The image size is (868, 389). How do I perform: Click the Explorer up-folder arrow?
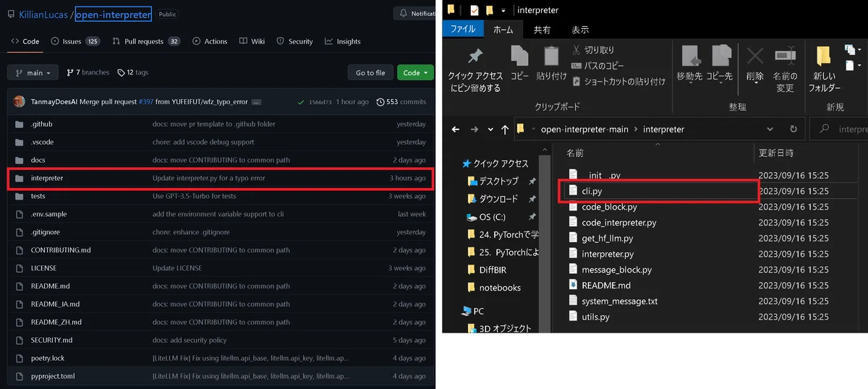pyautogui.click(x=505, y=129)
